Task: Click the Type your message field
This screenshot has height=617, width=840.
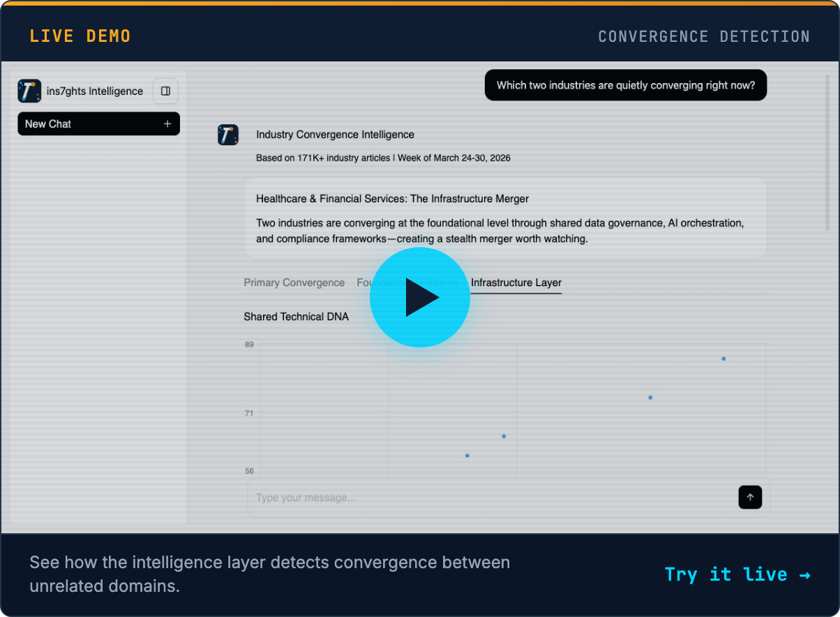Action: 508,498
